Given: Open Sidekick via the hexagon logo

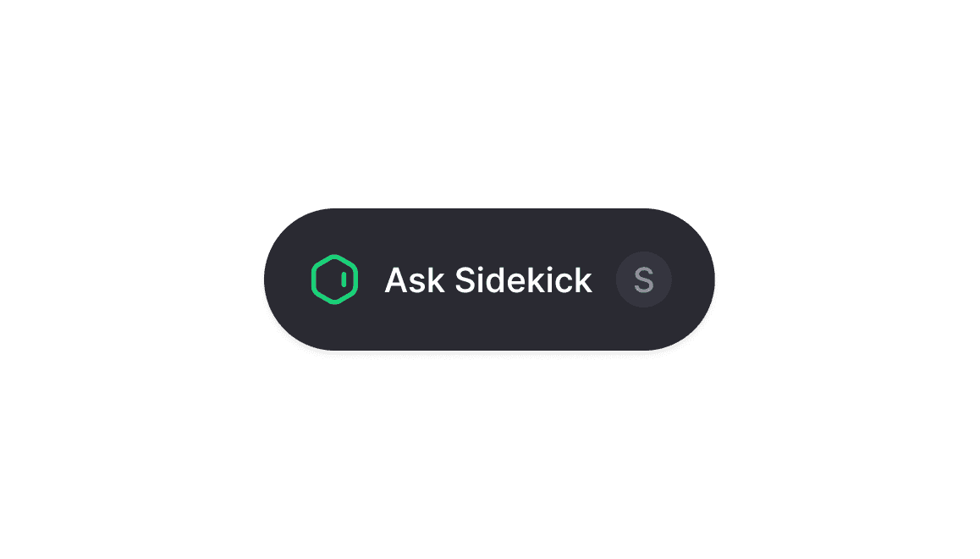Looking at the screenshot, I should 334,279.
